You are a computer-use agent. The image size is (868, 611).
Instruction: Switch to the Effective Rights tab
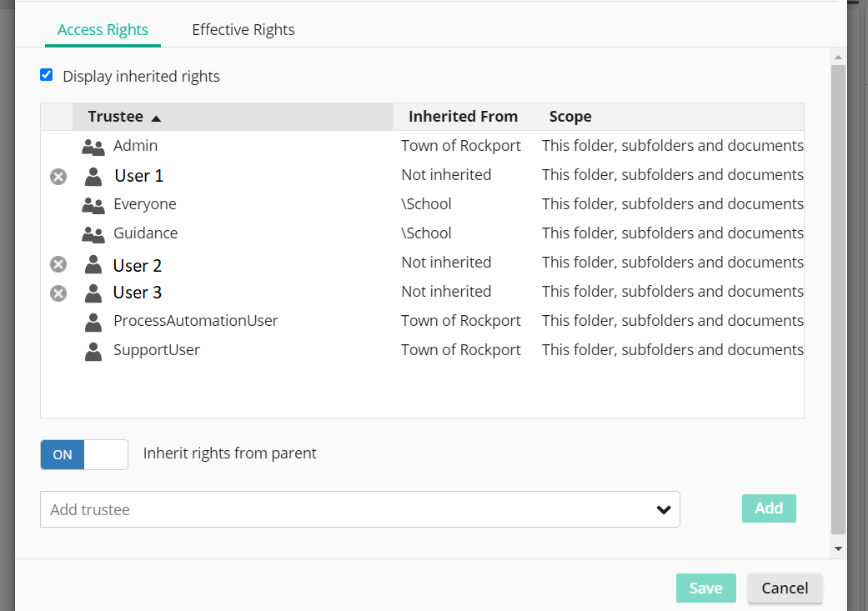pos(243,30)
